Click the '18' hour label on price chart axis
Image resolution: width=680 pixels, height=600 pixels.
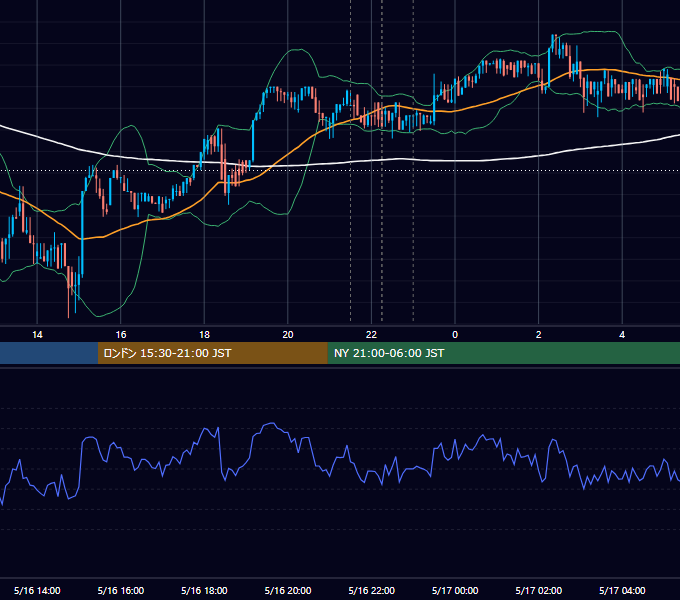tap(204, 335)
